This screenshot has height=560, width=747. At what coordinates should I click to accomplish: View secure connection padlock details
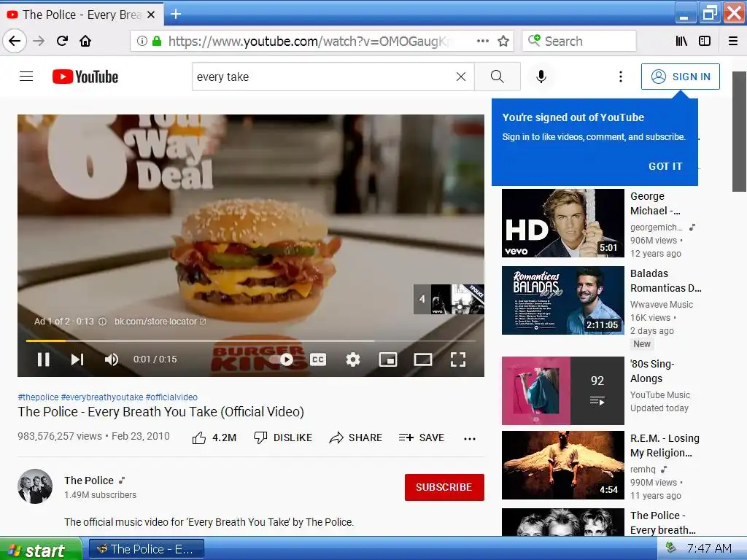tap(157, 41)
